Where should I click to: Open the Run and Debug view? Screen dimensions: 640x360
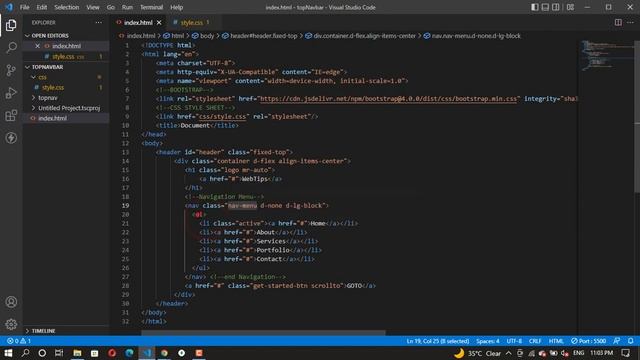point(11,93)
